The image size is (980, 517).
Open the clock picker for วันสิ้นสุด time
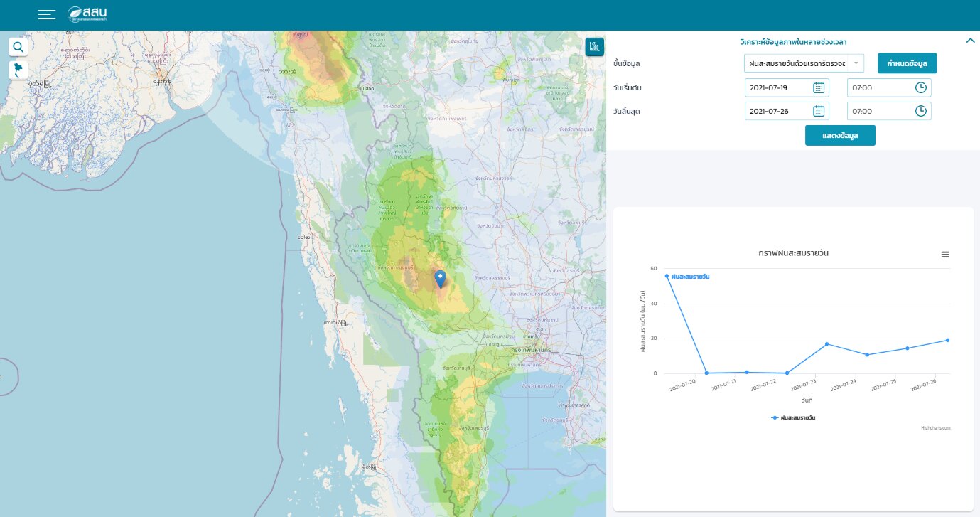[920, 111]
